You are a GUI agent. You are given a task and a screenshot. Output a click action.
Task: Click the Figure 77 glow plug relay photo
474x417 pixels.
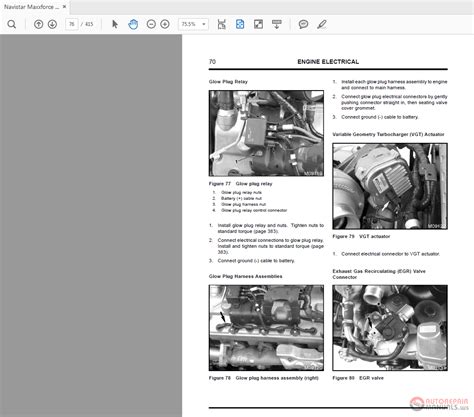pyautogui.click(x=266, y=133)
